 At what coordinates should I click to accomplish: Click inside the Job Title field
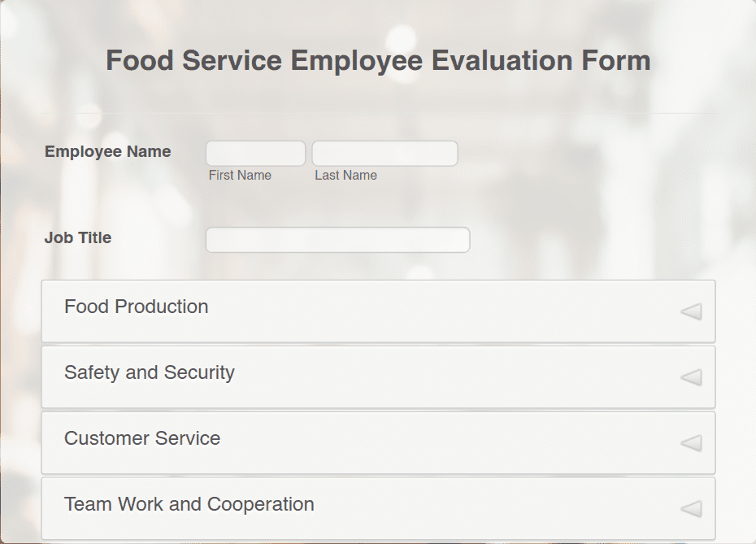[x=337, y=240]
